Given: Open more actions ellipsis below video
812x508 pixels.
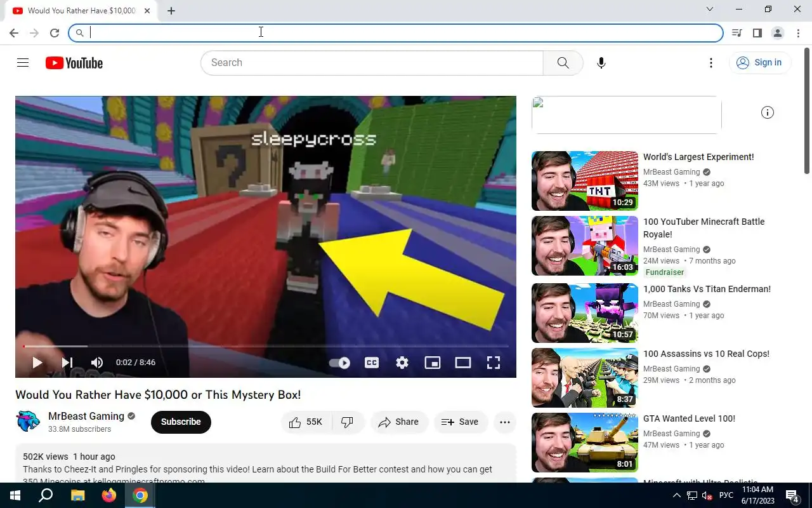Looking at the screenshot, I should pyautogui.click(x=505, y=422).
